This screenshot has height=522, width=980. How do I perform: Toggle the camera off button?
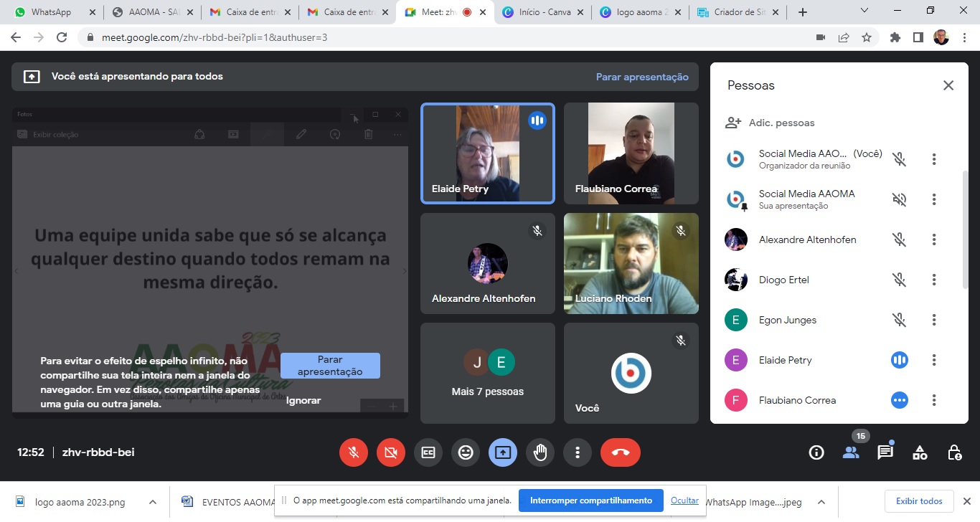[391, 452]
